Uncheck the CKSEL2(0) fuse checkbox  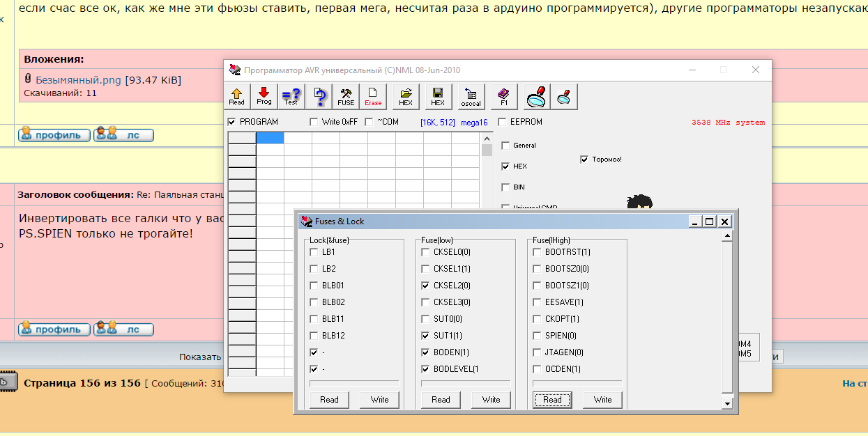tap(425, 286)
